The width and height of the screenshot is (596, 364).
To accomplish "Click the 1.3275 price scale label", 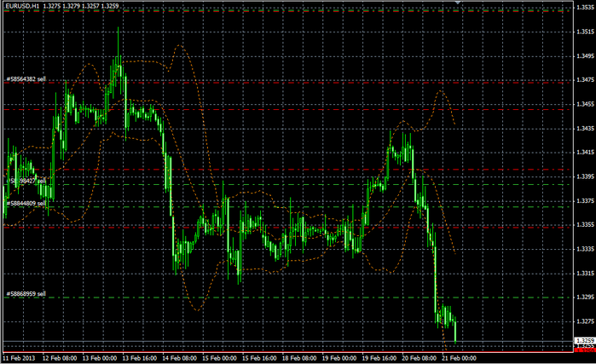I will (x=586, y=321).
